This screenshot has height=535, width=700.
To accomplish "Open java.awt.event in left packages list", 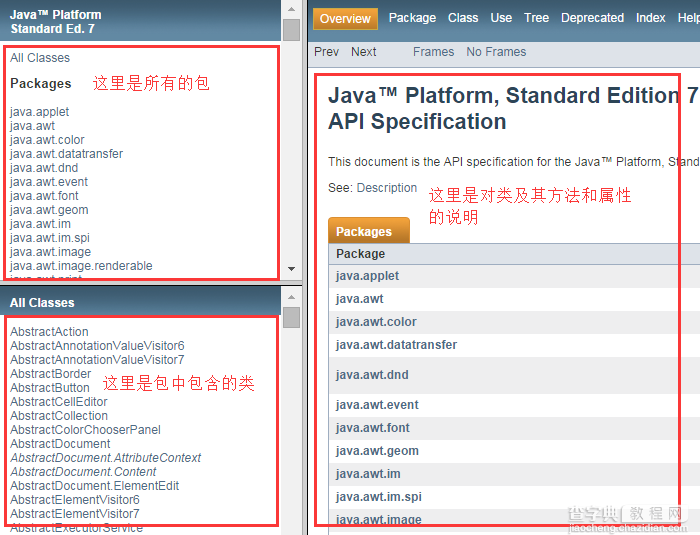I will (x=49, y=182).
